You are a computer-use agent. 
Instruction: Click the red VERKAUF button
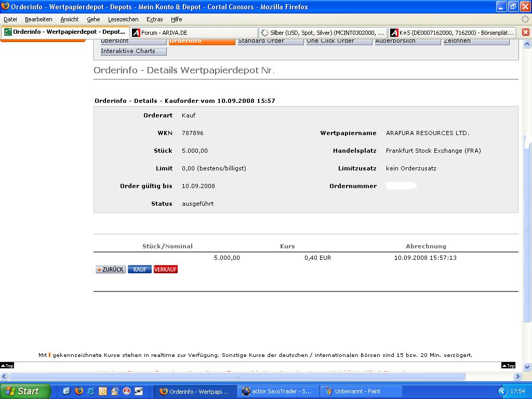166,270
